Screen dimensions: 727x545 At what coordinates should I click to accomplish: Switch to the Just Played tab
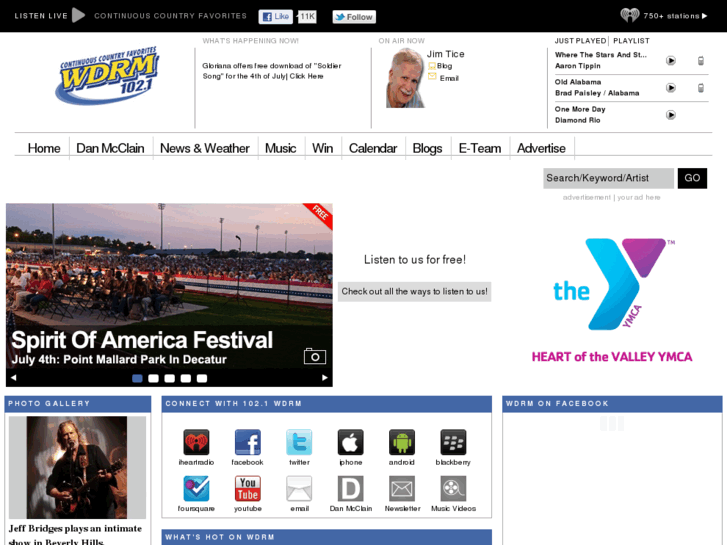tap(580, 41)
